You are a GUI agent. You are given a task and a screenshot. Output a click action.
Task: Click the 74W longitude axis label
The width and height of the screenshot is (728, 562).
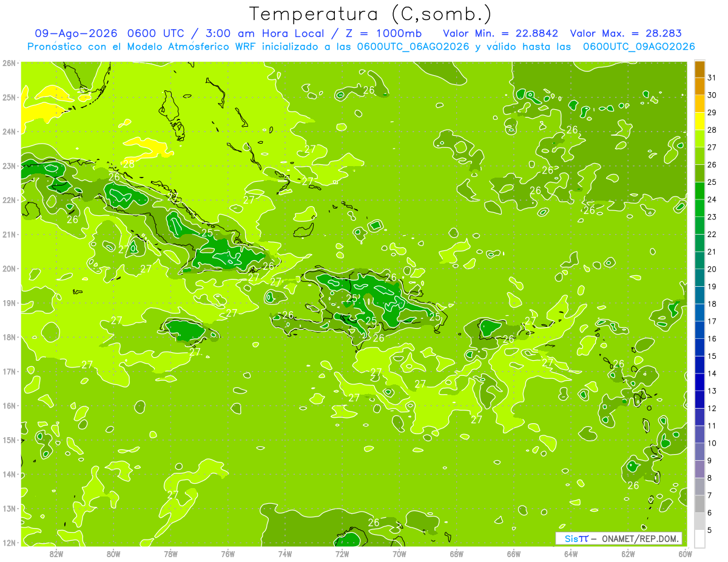(x=285, y=554)
